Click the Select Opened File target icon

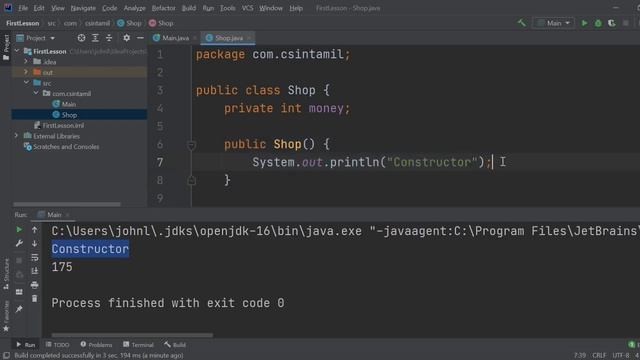(81, 38)
